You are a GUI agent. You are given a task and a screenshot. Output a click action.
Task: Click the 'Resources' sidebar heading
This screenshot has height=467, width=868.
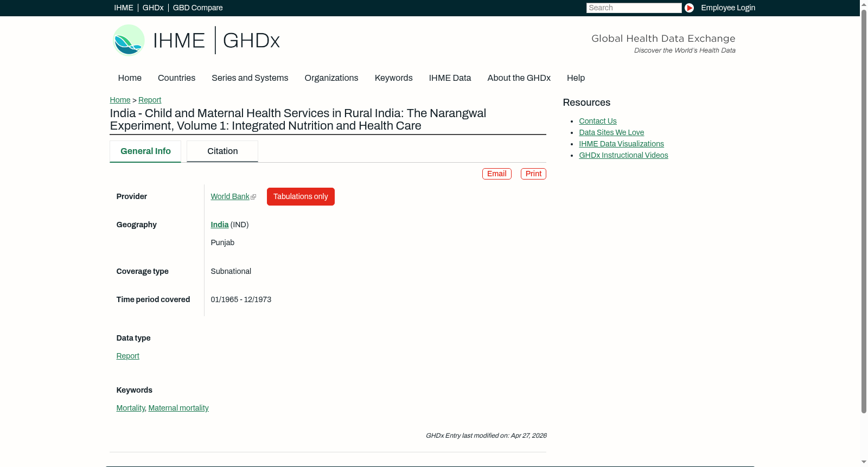pos(586,103)
